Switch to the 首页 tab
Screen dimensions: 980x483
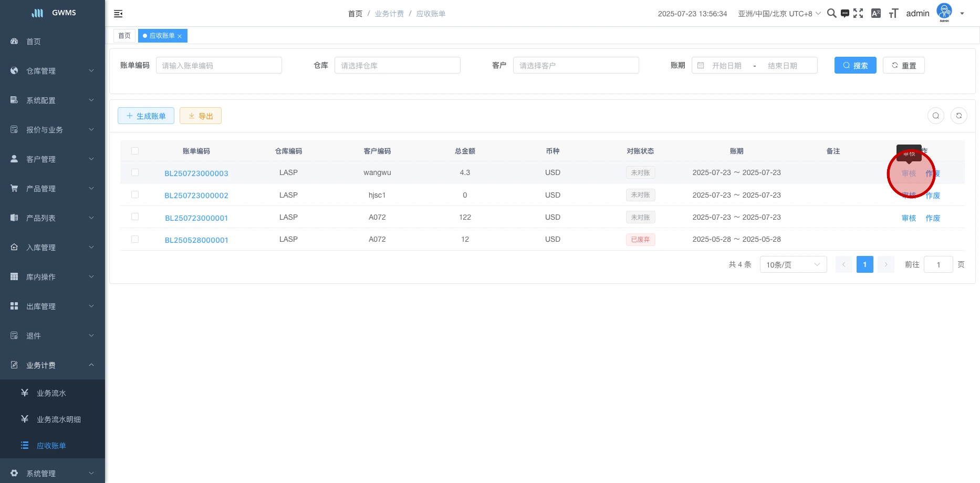point(124,36)
